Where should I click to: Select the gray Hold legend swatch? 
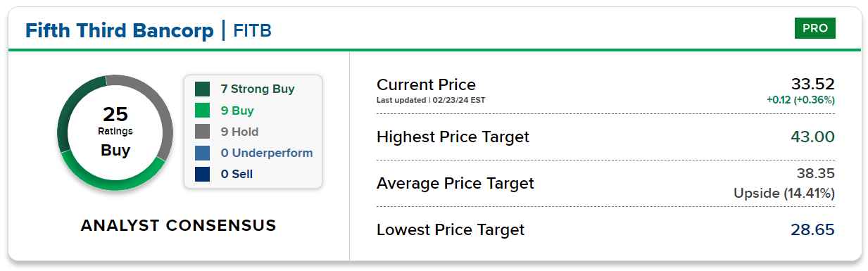[203, 132]
